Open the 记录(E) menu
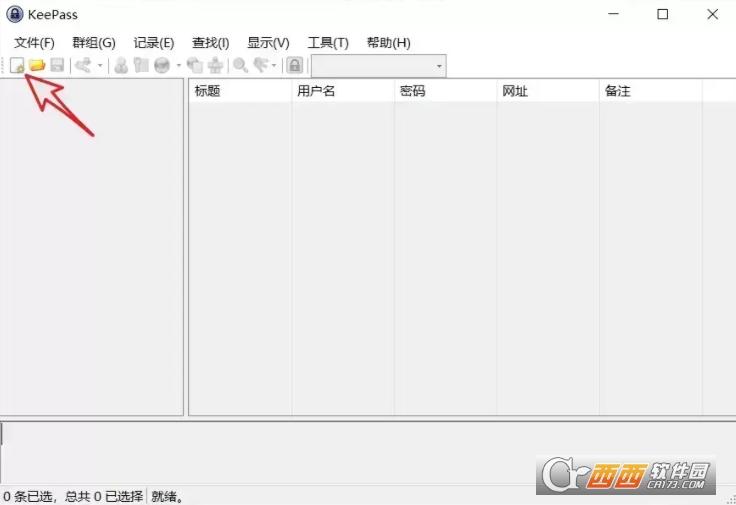This screenshot has height=505, width=736. (x=153, y=43)
